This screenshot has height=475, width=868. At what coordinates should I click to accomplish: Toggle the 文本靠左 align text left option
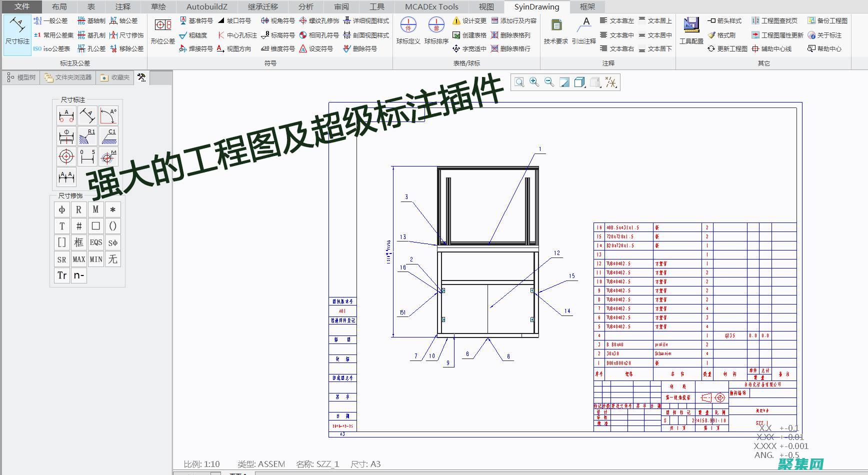click(x=616, y=21)
